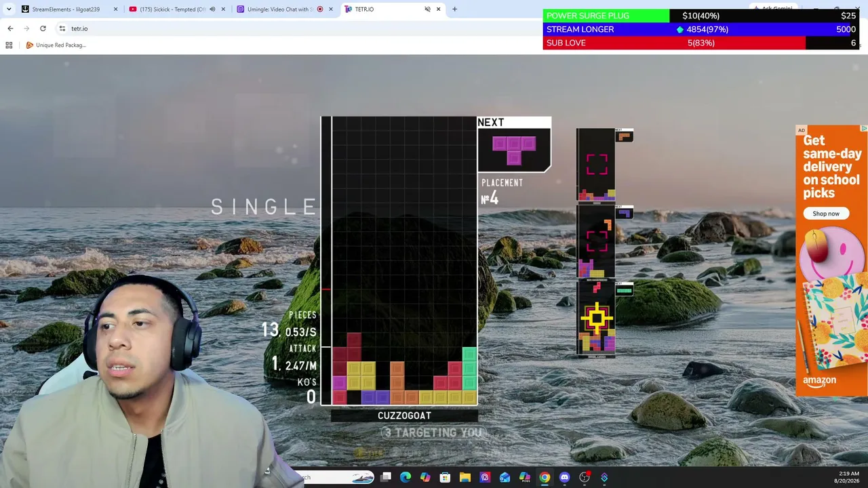The image size is (868, 488).
Task: Click the bottom opponent board with yellow target
Action: [596, 319]
